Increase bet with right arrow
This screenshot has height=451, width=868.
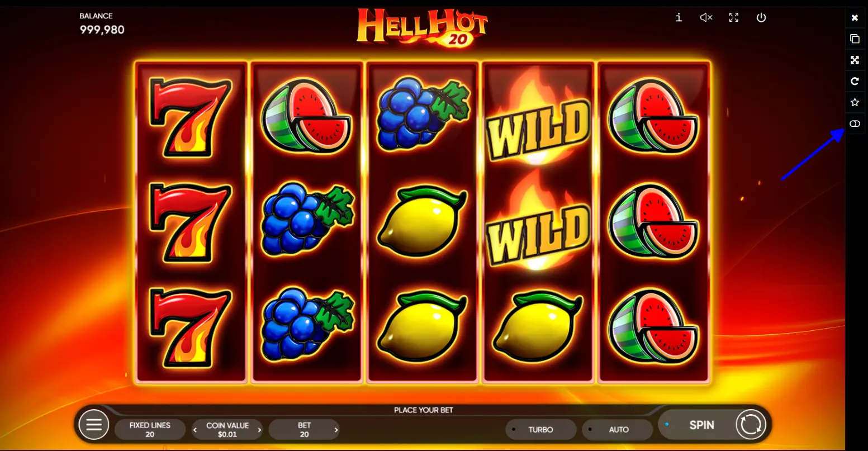pos(336,430)
